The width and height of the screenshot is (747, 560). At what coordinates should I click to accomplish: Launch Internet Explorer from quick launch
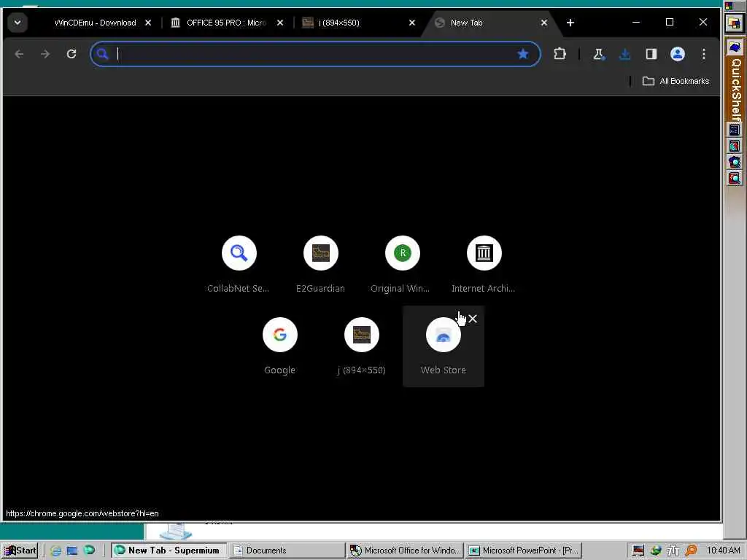[55, 551]
